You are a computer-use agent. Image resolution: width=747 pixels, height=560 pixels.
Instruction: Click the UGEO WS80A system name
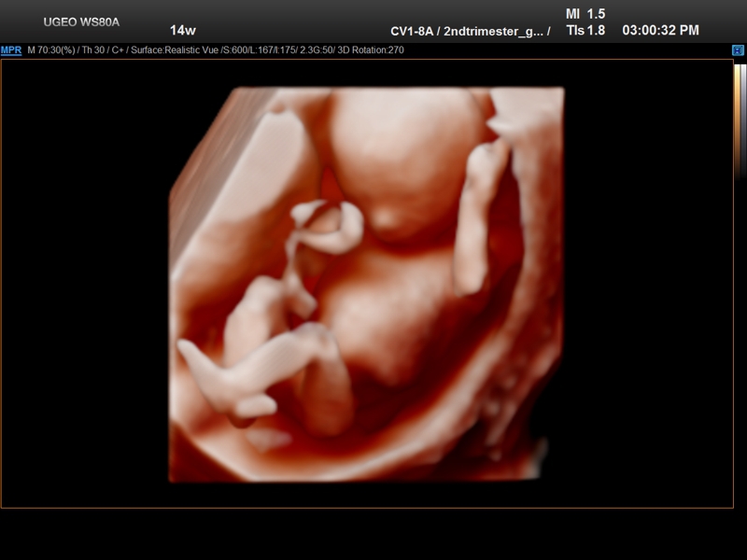coord(81,21)
